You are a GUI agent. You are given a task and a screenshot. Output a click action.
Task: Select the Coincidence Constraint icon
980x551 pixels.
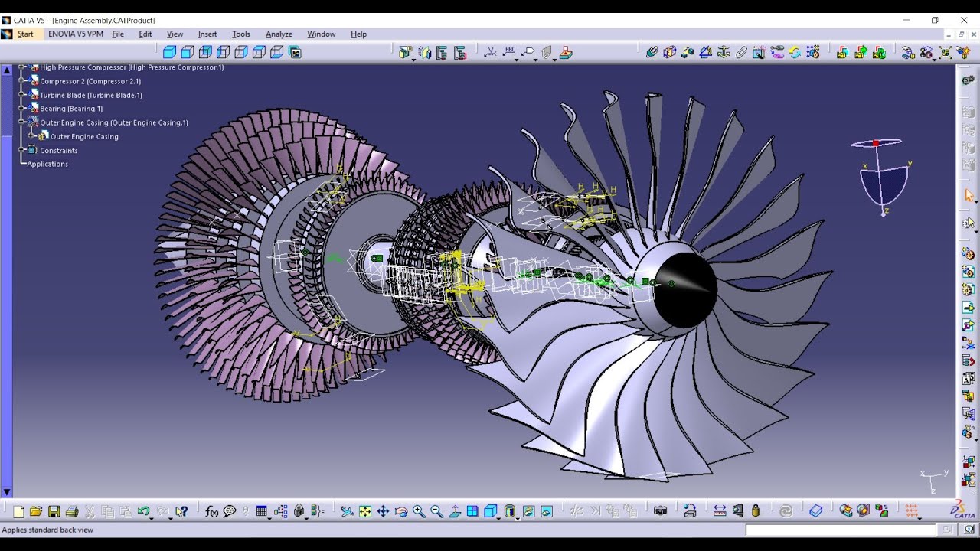(x=652, y=52)
